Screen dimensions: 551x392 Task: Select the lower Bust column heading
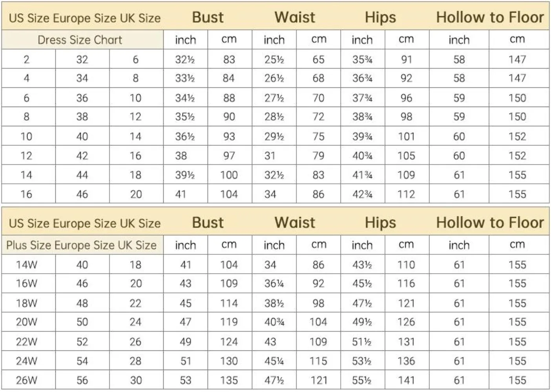click(208, 223)
